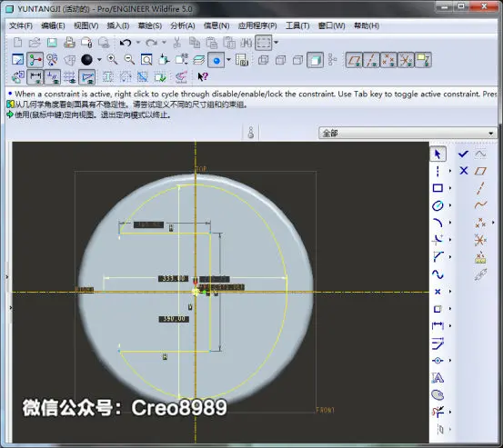Select the dimension creation tool
The image size is (503, 448).
(438, 326)
